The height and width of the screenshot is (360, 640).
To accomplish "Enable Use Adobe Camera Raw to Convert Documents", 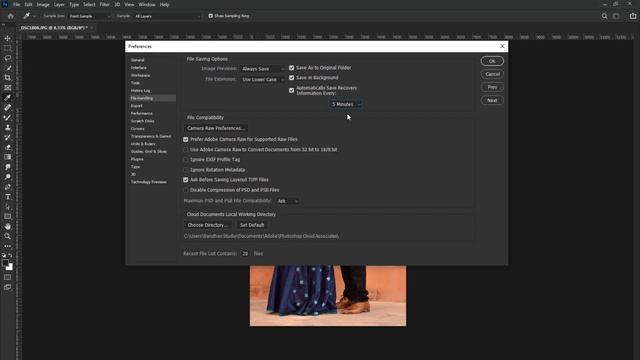I will (x=186, y=150).
